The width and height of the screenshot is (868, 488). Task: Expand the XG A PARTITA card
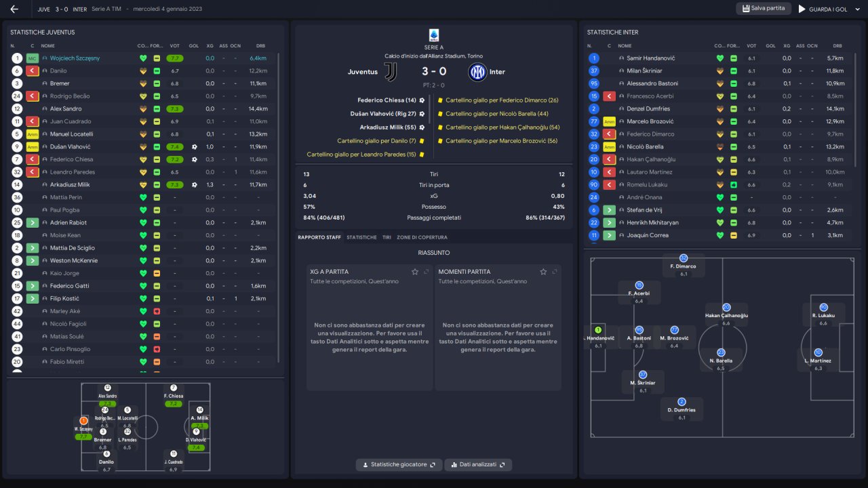426,272
